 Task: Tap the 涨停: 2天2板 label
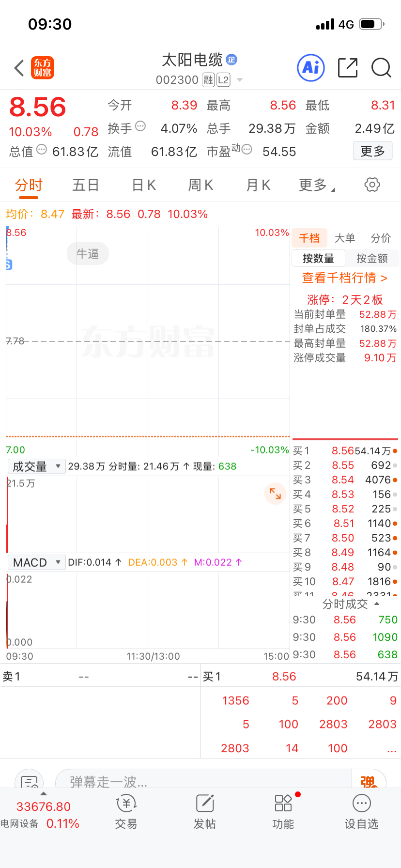(345, 300)
